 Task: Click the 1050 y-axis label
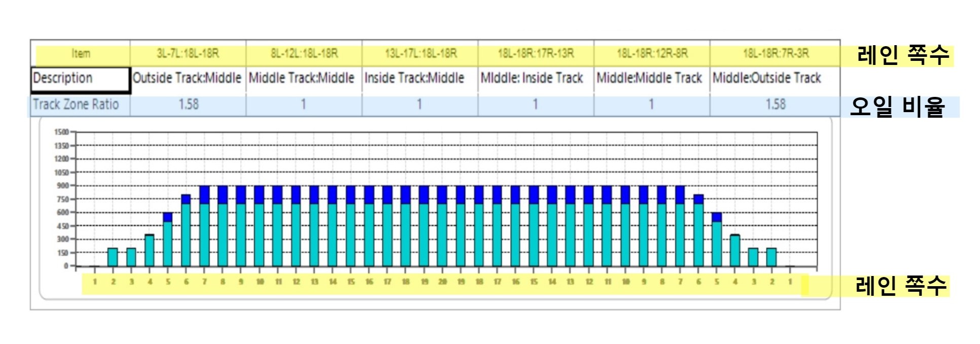coord(61,173)
